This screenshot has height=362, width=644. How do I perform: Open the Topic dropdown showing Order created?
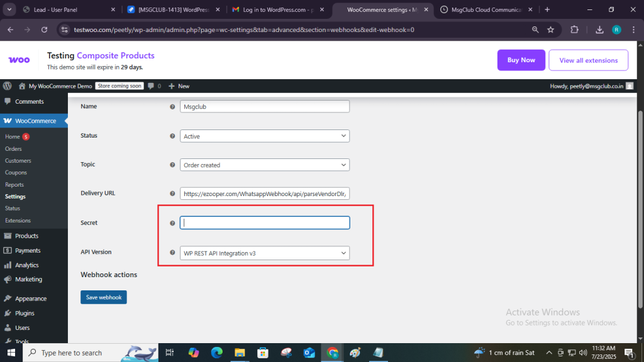point(265,165)
